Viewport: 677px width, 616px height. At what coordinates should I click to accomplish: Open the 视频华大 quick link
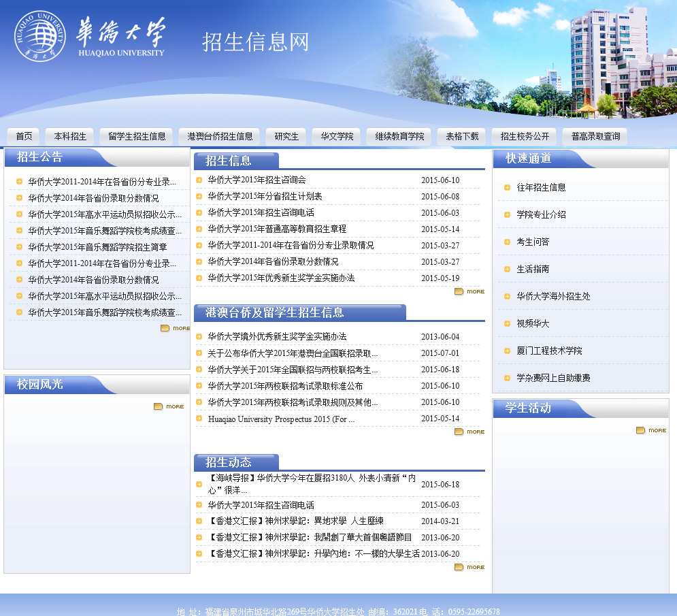pyautogui.click(x=533, y=323)
